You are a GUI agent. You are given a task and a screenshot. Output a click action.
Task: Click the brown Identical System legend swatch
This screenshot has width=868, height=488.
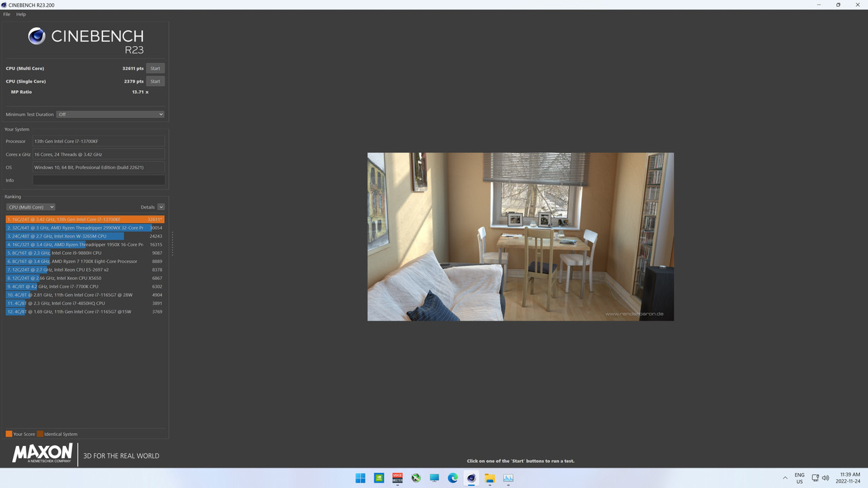(40, 434)
